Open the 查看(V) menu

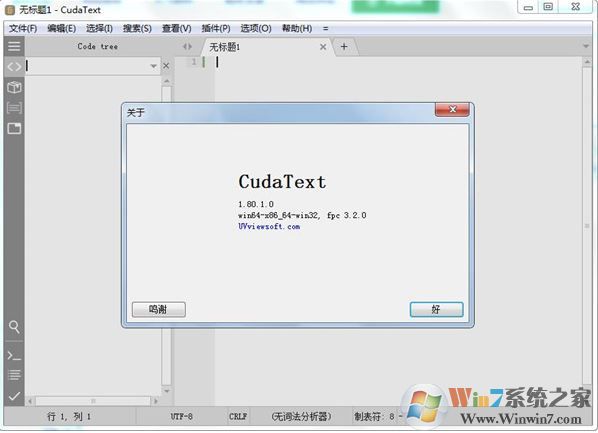177,29
